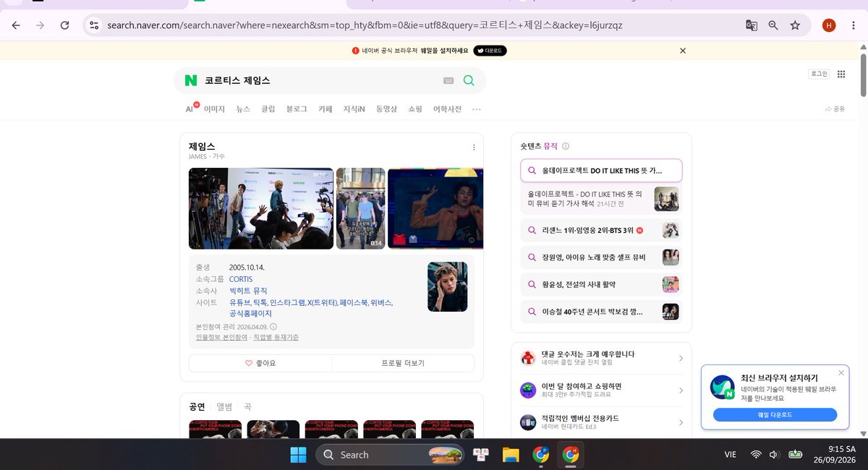This screenshot has width=868, height=470.
Task: Switch to the 블로그 tab
Action: tap(297, 109)
